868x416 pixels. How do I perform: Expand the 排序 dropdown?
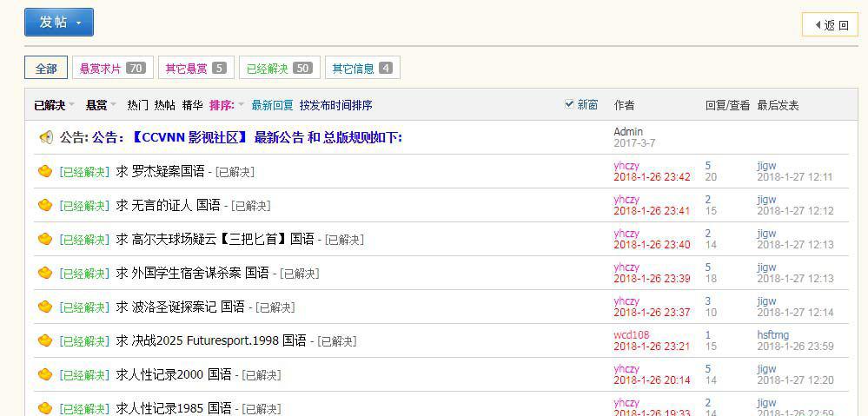click(x=227, y=105)
